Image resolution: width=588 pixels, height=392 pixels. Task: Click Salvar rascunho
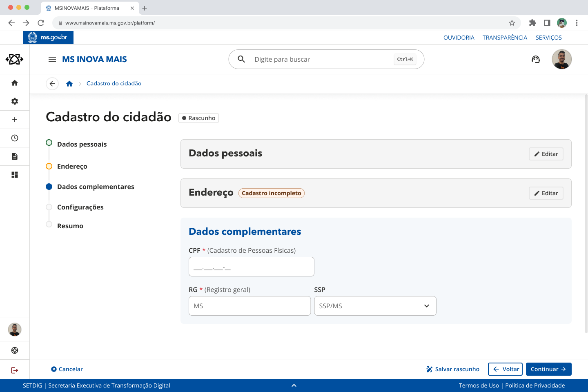(x=453, y=369)
